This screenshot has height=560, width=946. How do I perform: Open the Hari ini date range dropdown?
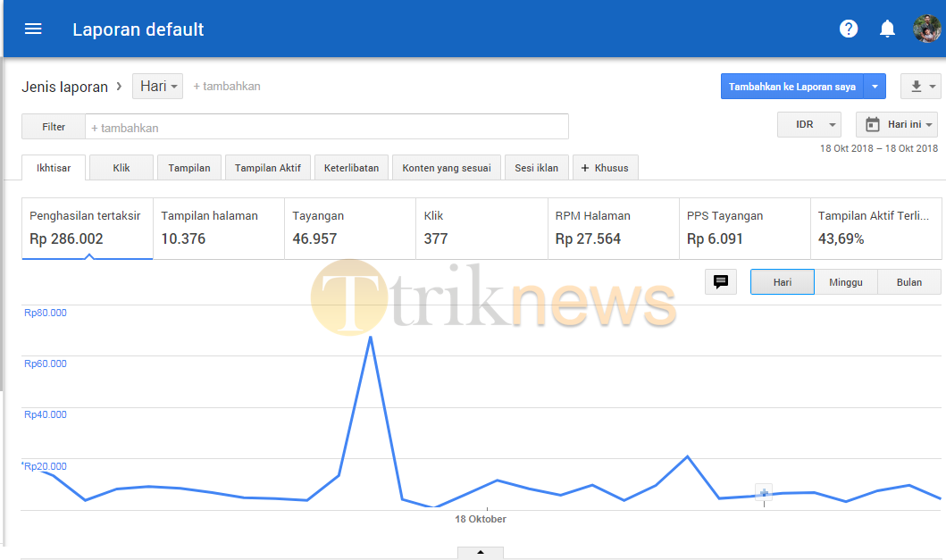click(x=897, y=124)
